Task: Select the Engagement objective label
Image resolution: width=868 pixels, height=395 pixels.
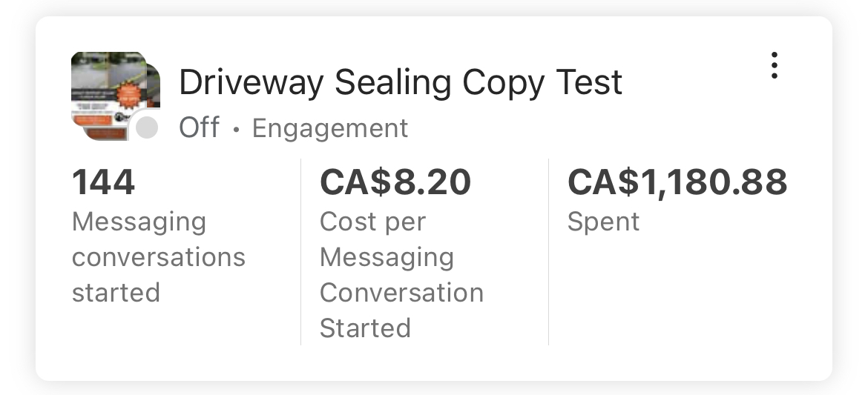Action: click(330, 128)
